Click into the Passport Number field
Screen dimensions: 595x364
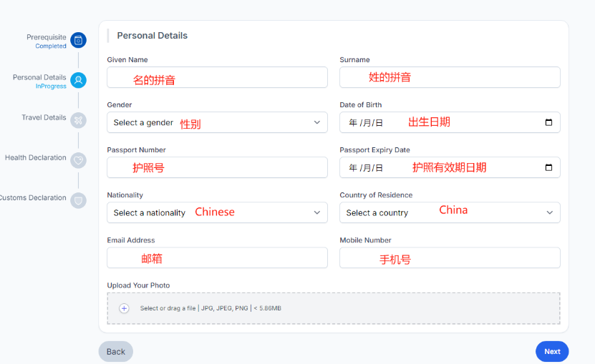point(217,167)
